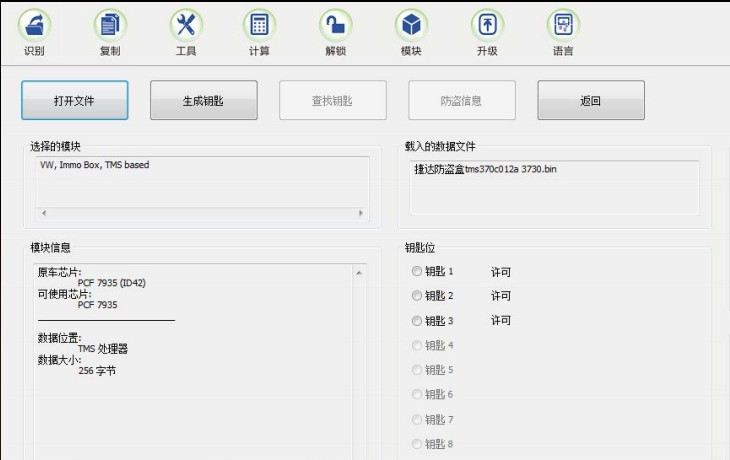Select the 钥匙 2 radio button

417,296
